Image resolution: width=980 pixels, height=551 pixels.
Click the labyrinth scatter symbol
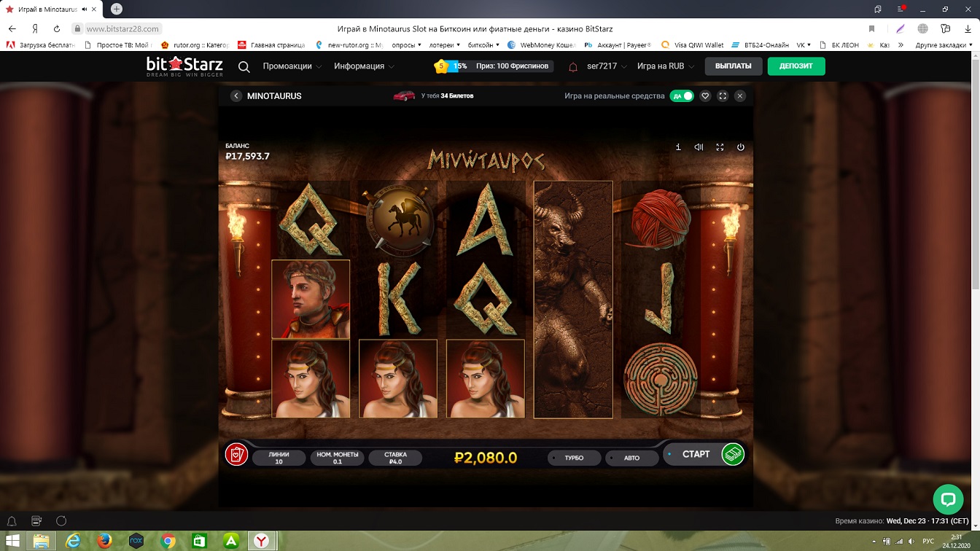pyautogui.click(x=661, y=379)
